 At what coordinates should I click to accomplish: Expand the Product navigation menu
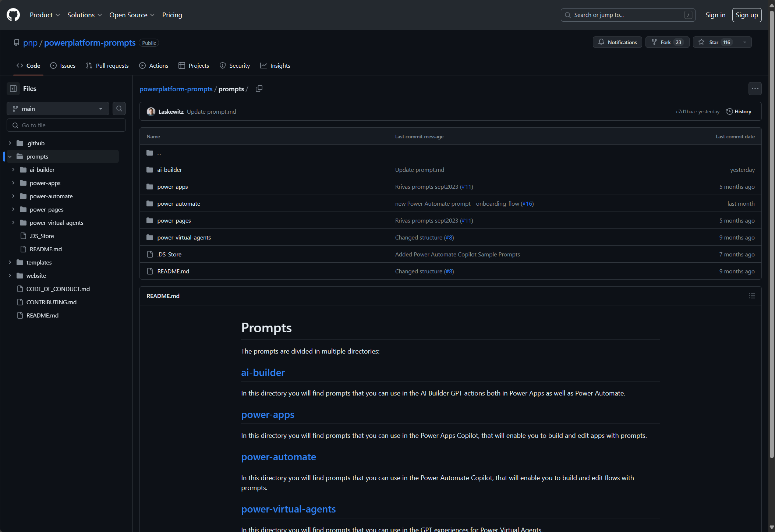click(45, 15)
